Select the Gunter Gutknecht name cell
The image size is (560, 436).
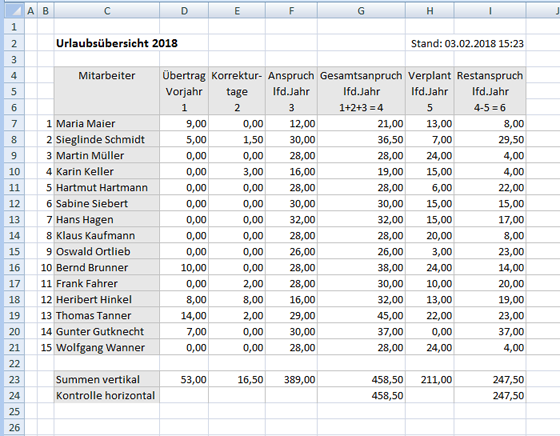tap(107, 331)
